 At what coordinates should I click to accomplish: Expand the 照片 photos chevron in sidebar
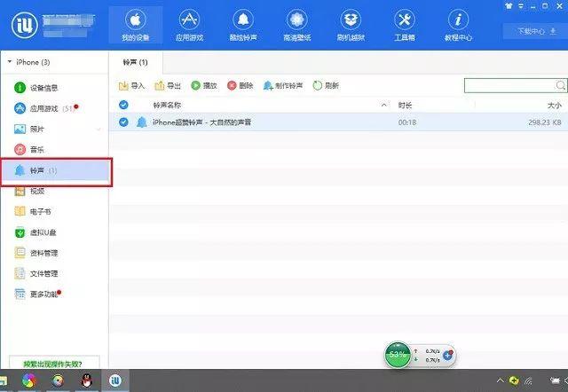[x=99, y=129]
